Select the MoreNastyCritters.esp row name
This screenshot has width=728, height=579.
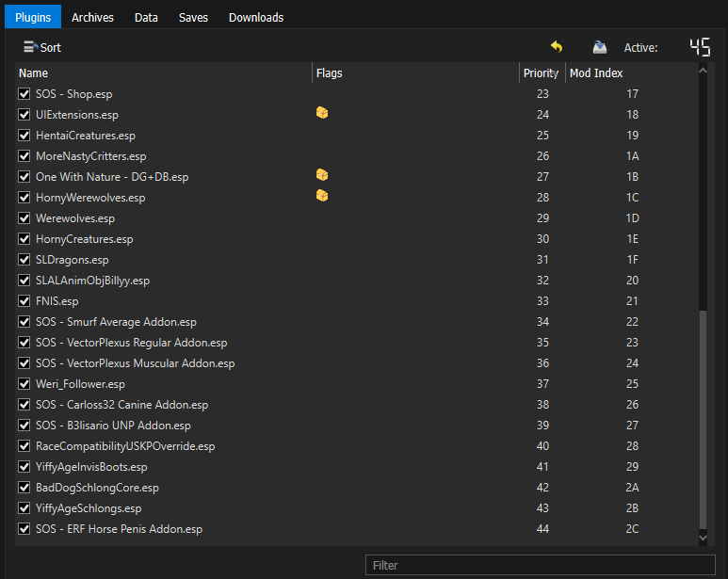[x=91, y=156]
